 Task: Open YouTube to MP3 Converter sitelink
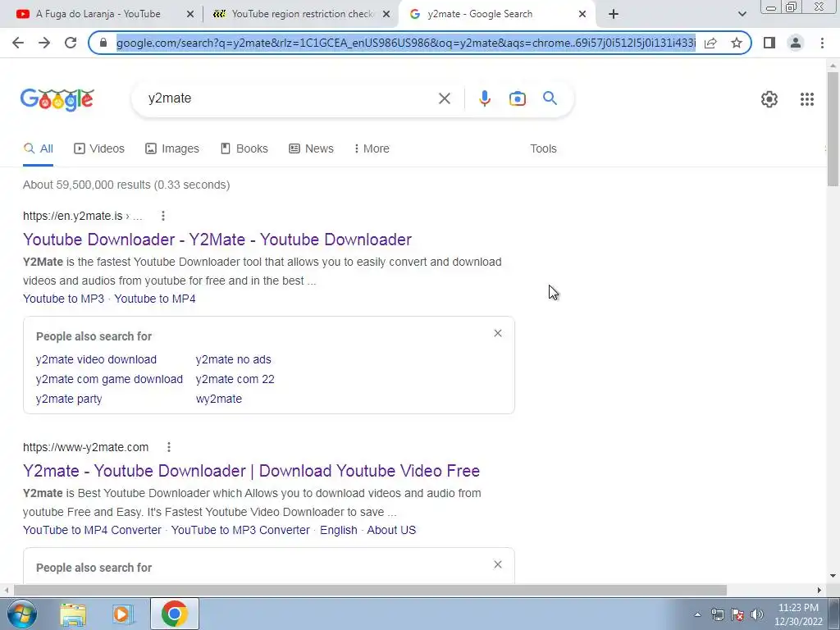[x=240, y=531]
